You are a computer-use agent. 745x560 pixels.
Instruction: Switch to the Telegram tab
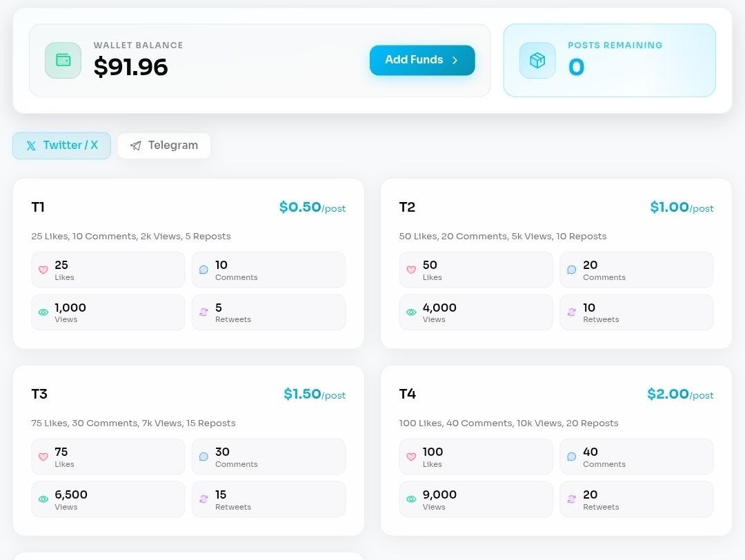[x=164, y=146]
